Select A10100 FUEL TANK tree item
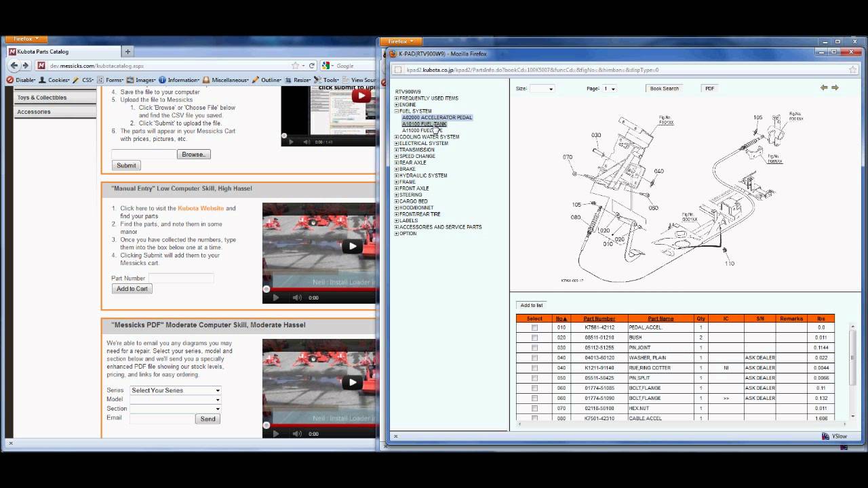Image resolution: width=868 pixels, height=488 pixels. point(425,124)
